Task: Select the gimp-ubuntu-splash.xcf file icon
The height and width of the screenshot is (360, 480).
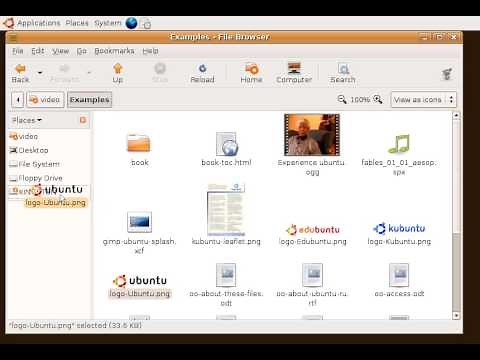Action: (x=139, y=222)
